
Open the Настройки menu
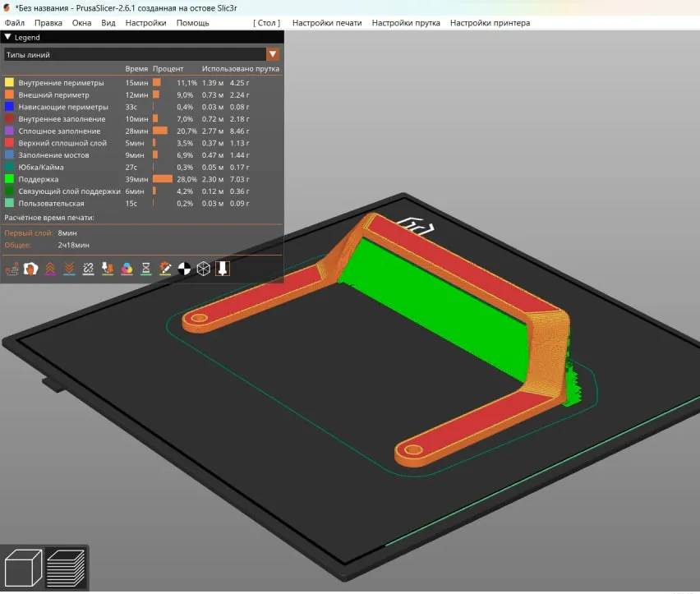point(145,23)
